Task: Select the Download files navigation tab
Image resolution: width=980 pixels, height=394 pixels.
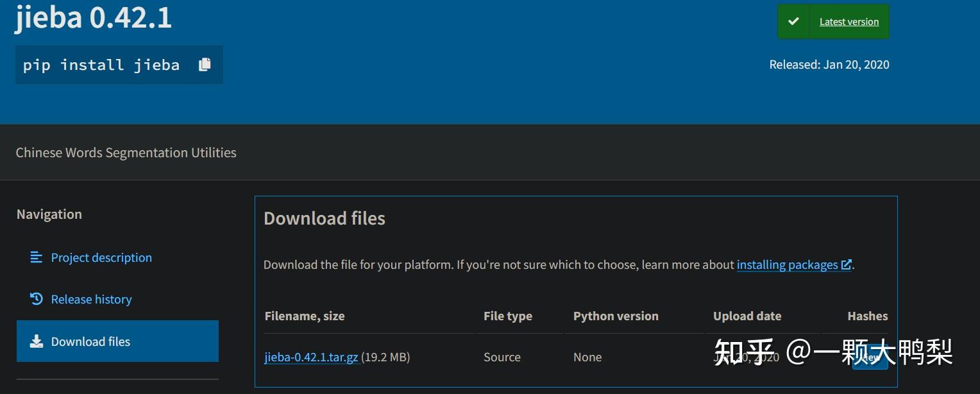Action: coord(90,341)
